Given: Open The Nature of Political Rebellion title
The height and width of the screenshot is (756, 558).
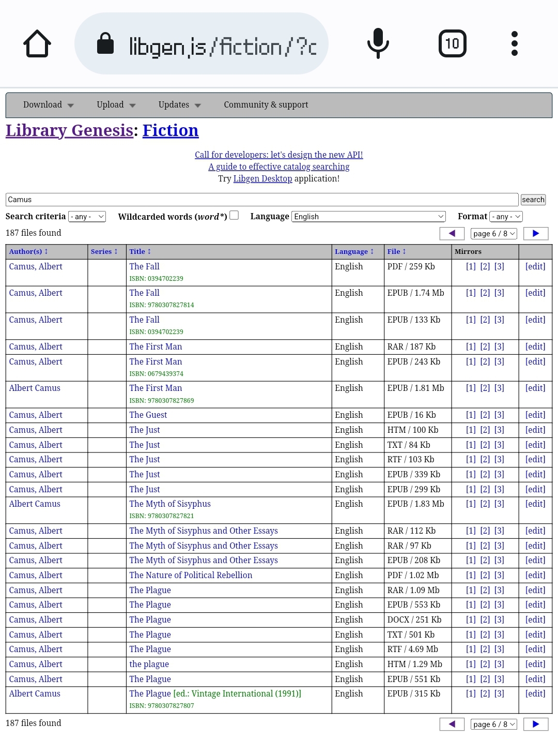Looking at the screenshot, I should tap(191, 575).
